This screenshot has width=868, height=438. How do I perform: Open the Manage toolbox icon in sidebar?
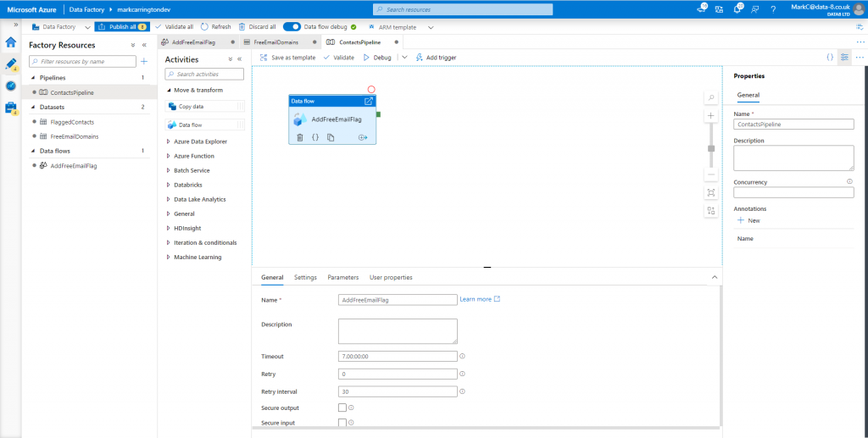click(10, 108)
